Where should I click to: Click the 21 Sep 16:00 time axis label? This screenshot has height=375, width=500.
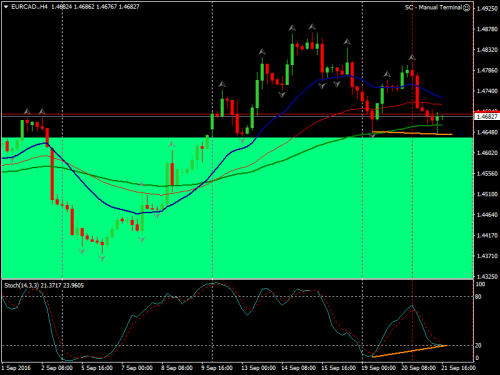(459, 368)
